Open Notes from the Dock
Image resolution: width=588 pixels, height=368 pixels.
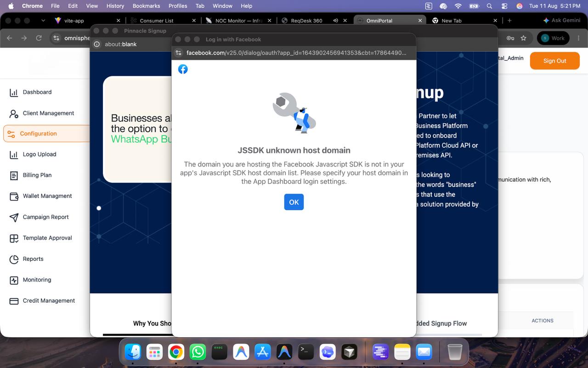click(x=402, y=352)
